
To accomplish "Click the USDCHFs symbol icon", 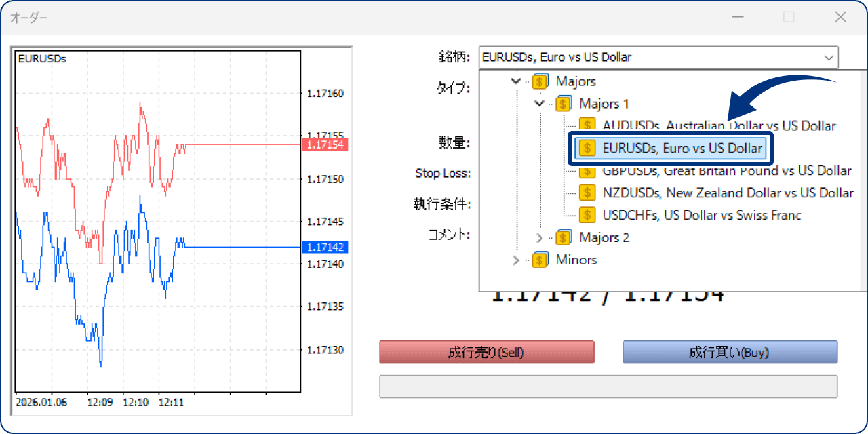I will (587, 215).
